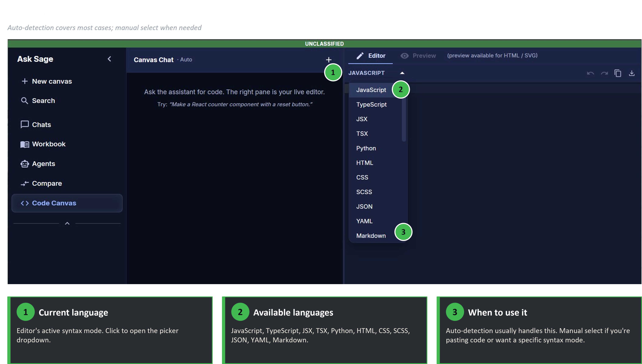Click the Chats speech bubble icon

[x=25, y=125]
